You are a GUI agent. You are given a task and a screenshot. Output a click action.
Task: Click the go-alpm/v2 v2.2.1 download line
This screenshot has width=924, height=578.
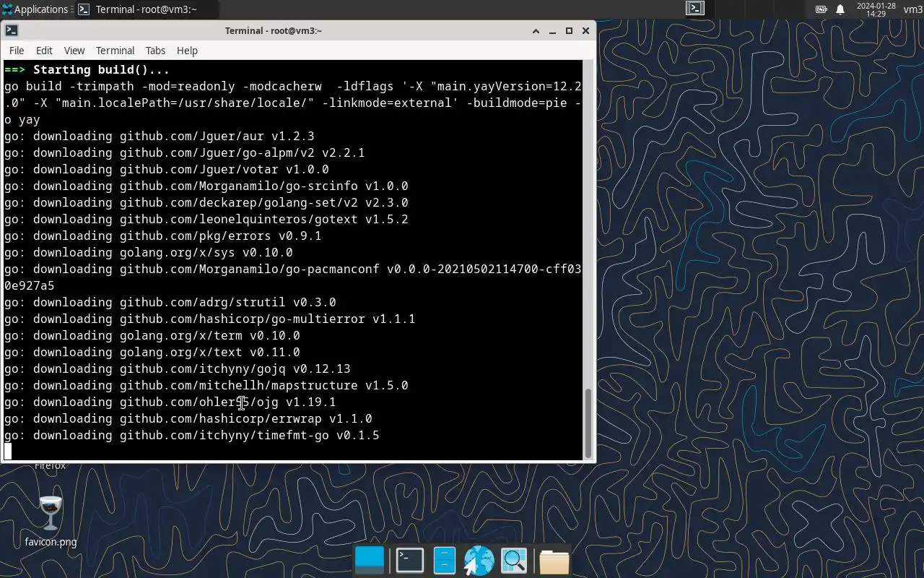pyautogui.click(x=184, y=152)
